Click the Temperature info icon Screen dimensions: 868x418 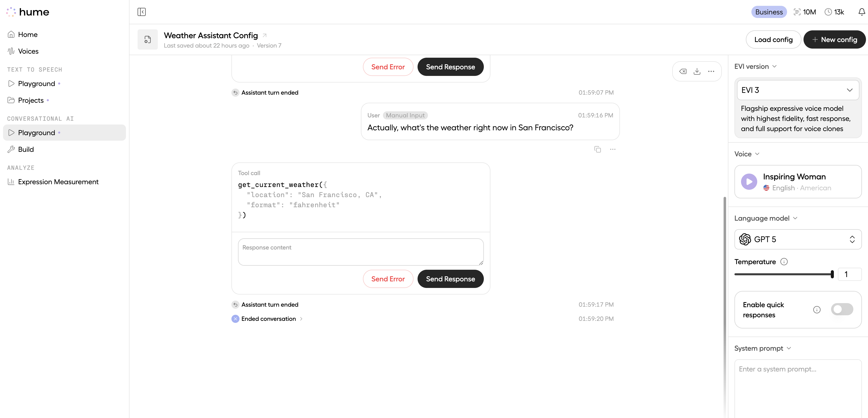[x=784, y=262]
